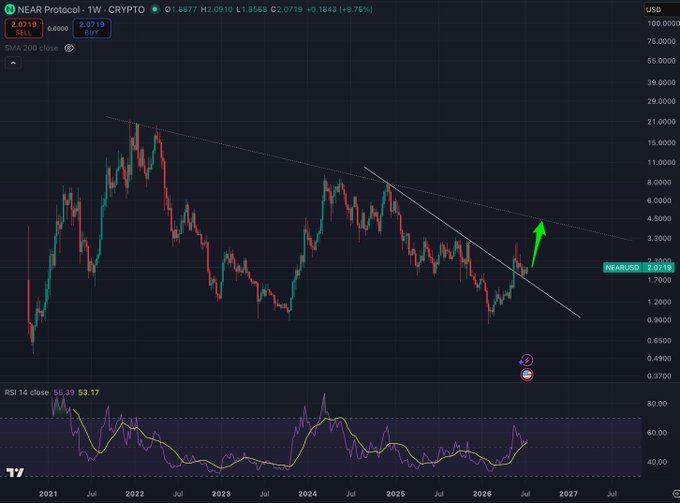Click the 2021 time axis label

(48, 493)
